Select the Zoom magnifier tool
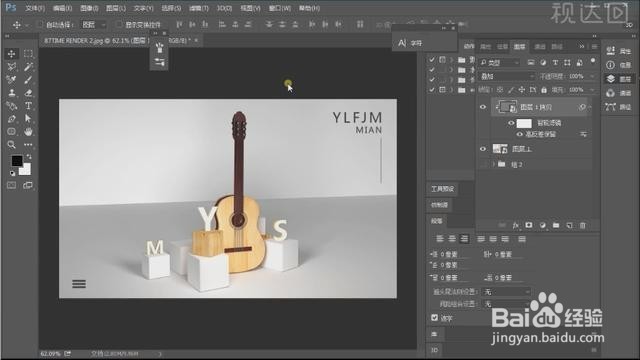Viewport: 640px width, 360px height. [x=11, y=144]
